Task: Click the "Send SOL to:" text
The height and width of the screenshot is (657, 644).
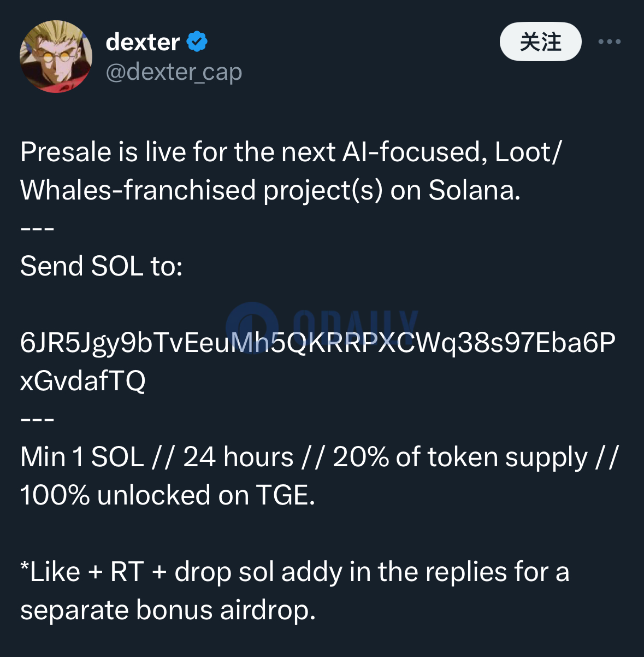Action: 102,266
